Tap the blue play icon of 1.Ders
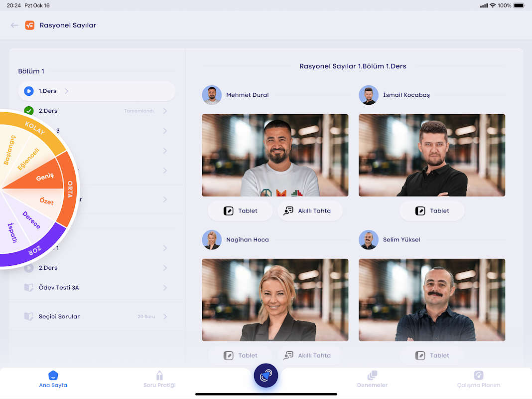Screen dimensions: 532x399 [29, 91]
